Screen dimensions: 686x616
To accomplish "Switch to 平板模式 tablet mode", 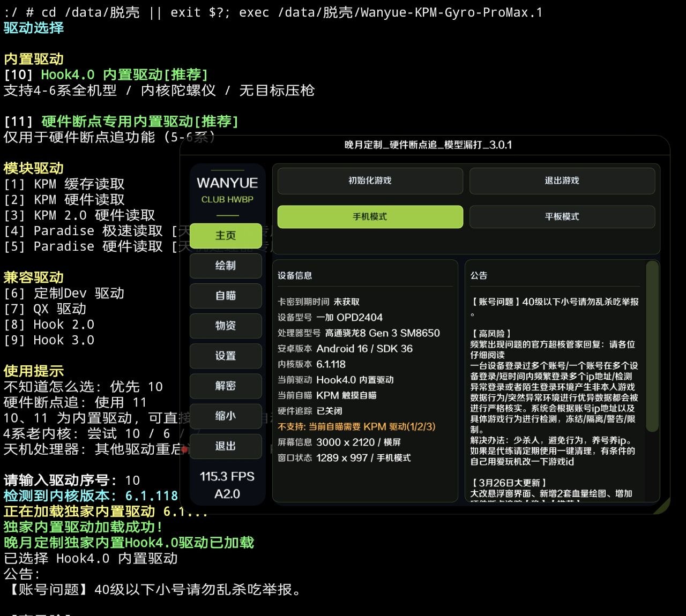I will coord(562,217).
